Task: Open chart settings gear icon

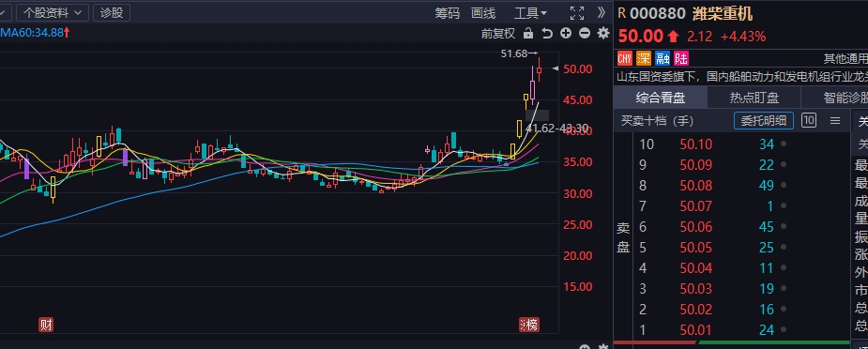Action: coord(603,33)
